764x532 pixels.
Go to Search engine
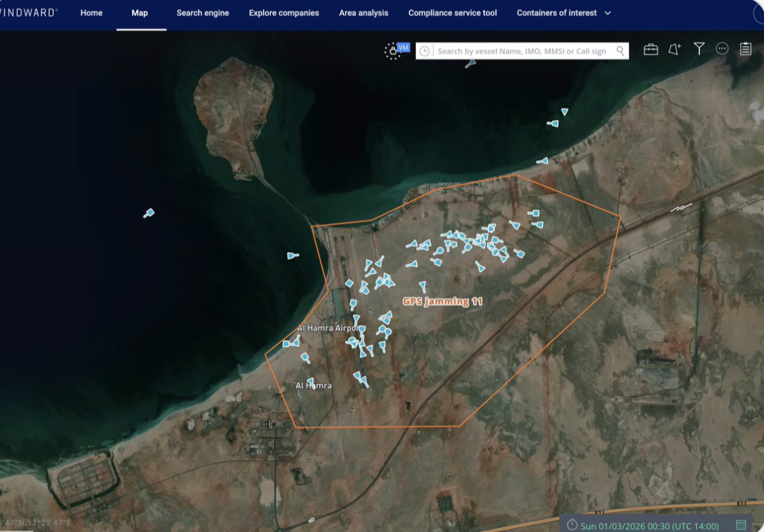click(x=203, y=13)
